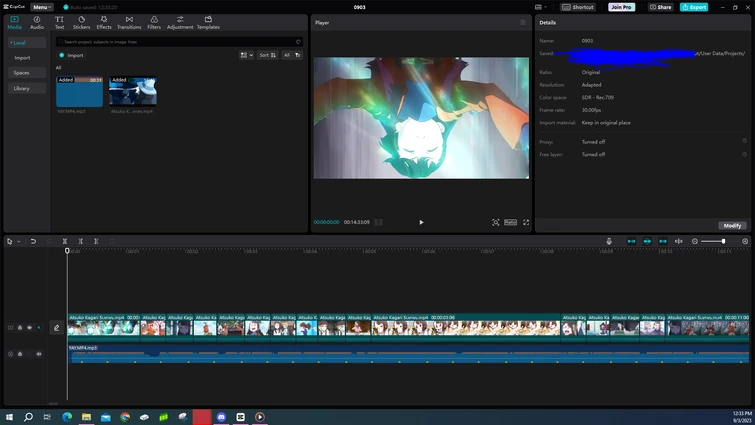Click the Export button
Screen dimensions: 755x425
point(693,7)
